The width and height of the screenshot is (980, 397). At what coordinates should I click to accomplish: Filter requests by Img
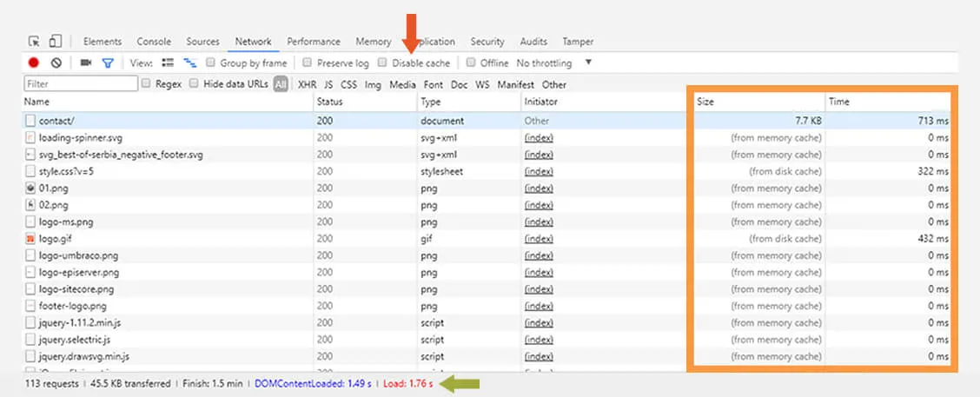[373, 84]
